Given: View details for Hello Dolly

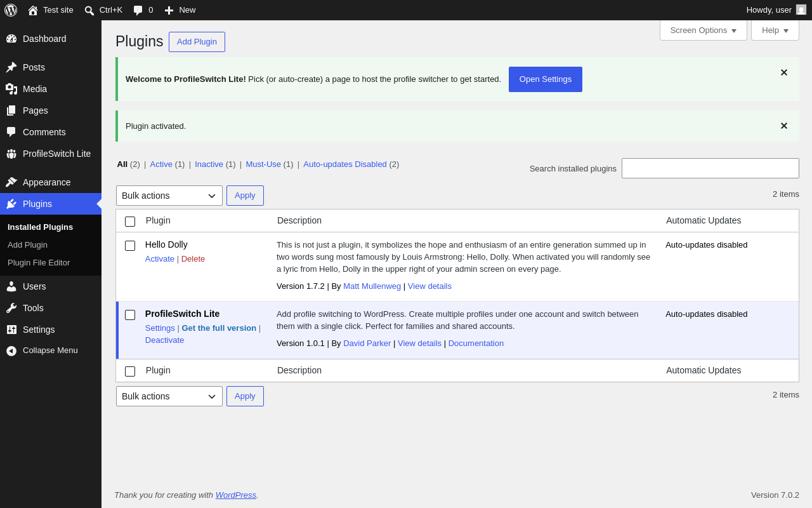Looking at the screenshot, I should [429, 286].
